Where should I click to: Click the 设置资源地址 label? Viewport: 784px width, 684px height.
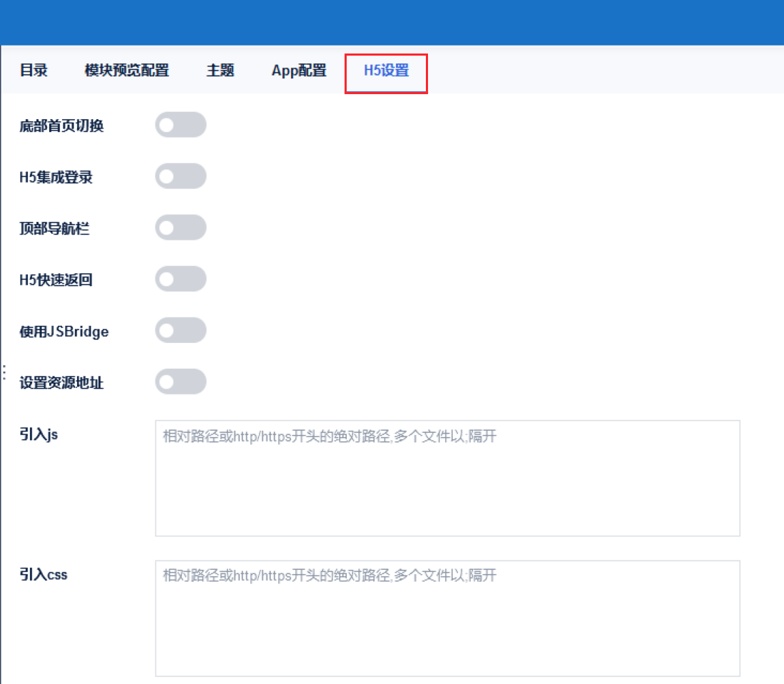click(x=61, y=383)
